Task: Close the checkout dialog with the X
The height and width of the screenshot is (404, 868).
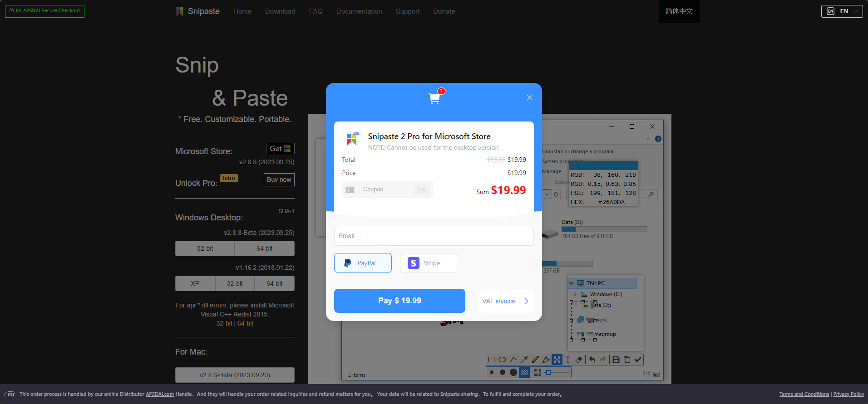Action: point(529,97)
